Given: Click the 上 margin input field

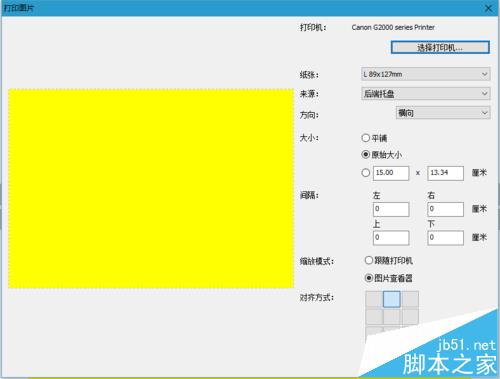Looking at the screenshot, I should point(391,238).
